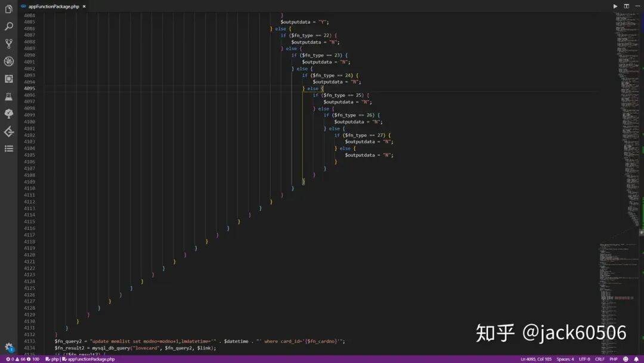Open the Test flask view
Image resolution: width=644 pixels, height=363 pixels.
coord(8,97)
